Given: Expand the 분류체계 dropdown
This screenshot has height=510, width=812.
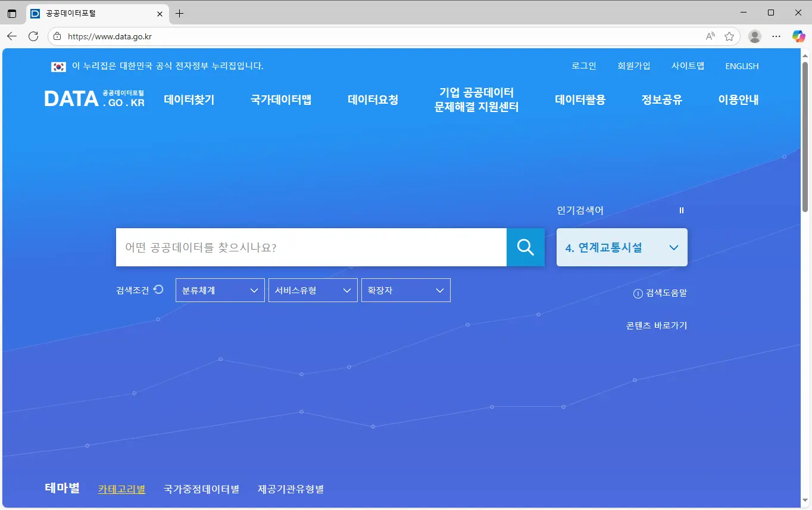Looking at the screenshot, I should [220, 290].
